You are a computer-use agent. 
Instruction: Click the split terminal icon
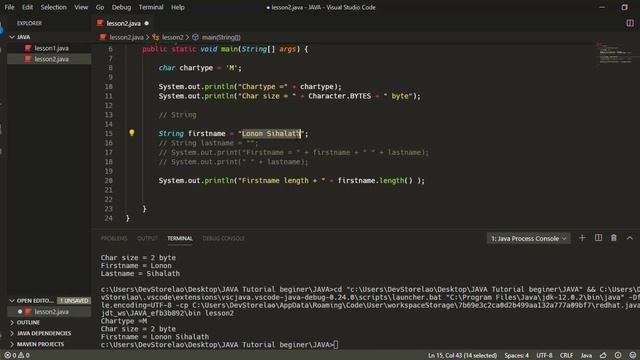(x=598, y=238)
